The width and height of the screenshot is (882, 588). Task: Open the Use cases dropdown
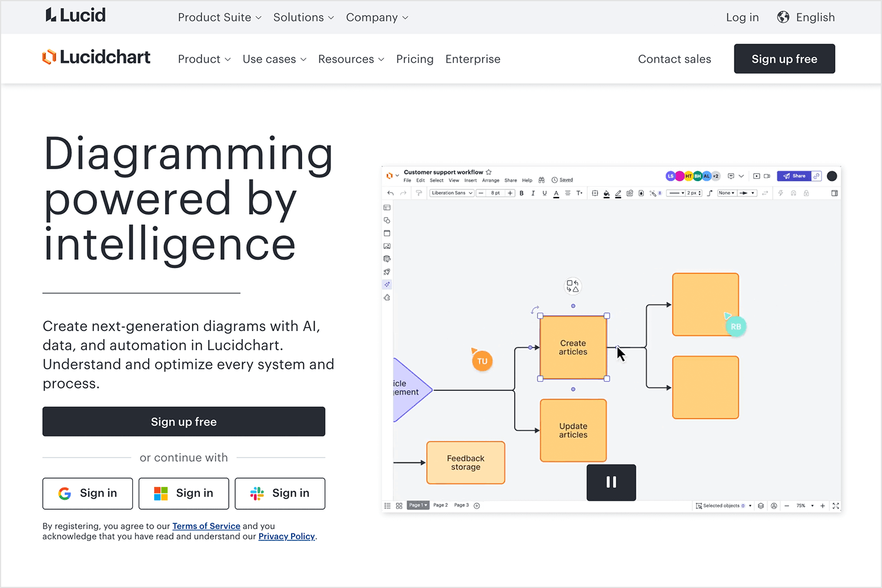275,59
